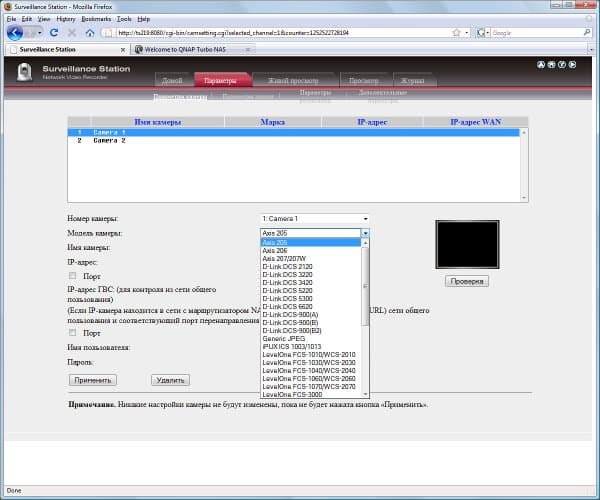Click the Удалить button
Screen dimensions: 600x500
(x=170, y=380)
